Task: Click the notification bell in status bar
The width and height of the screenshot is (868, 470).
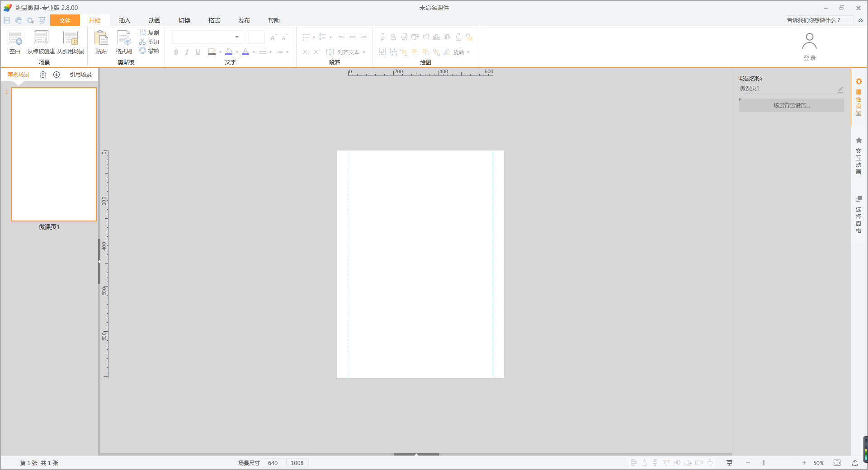Action: point(855,463)
